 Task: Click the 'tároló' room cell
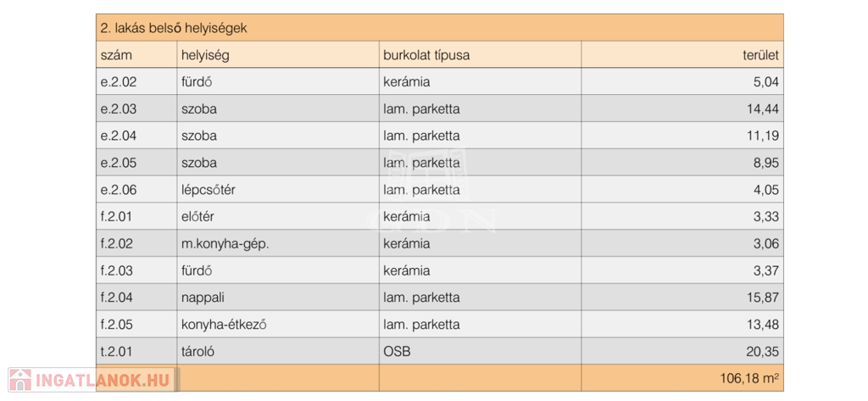(198, 352)
